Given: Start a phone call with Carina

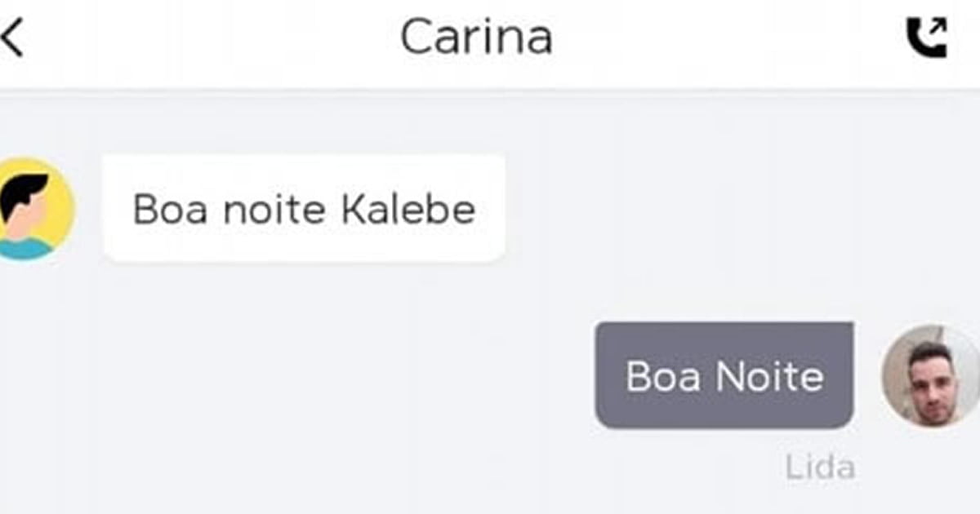Looking at the screenshot, I should [927, 38].
